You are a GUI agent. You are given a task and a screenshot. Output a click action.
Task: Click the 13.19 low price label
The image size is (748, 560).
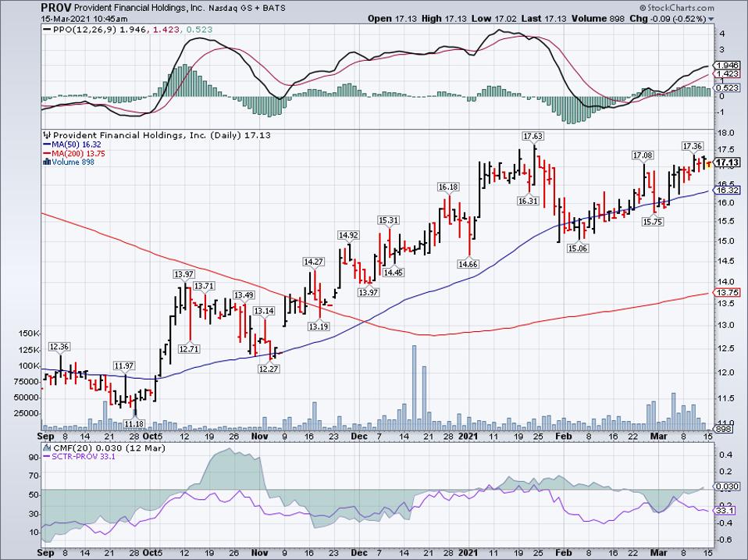[319, 326]
